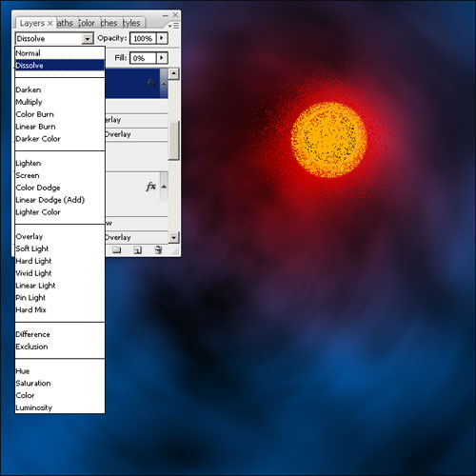Choose Exclusion blend mode
Image resolution: width=476 pixels, height=476 pixels.
[x=60, y=347]
